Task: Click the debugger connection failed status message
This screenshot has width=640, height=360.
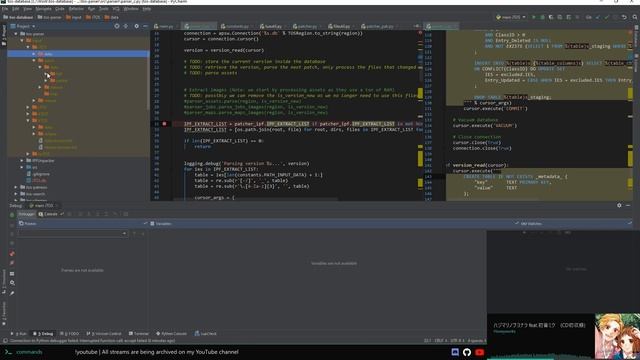Action: (x=92, y=340)
